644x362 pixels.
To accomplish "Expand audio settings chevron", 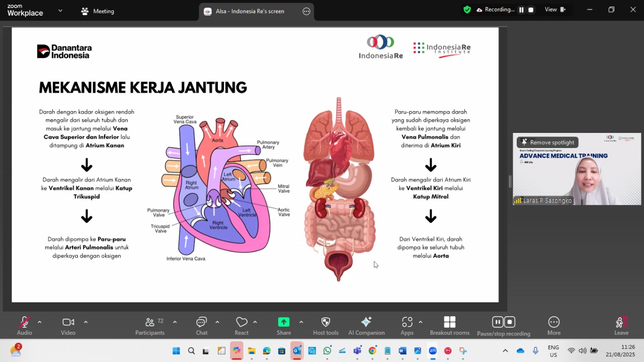I will tap(40, 322).
